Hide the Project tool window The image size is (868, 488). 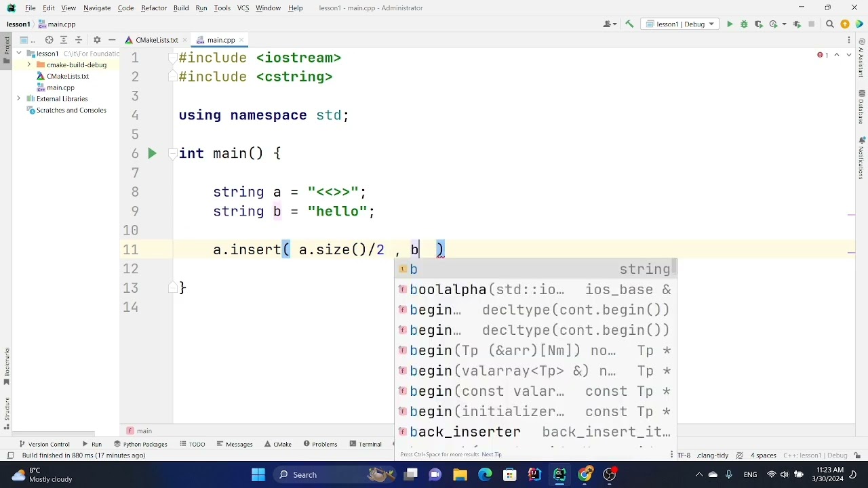[112, 40]
